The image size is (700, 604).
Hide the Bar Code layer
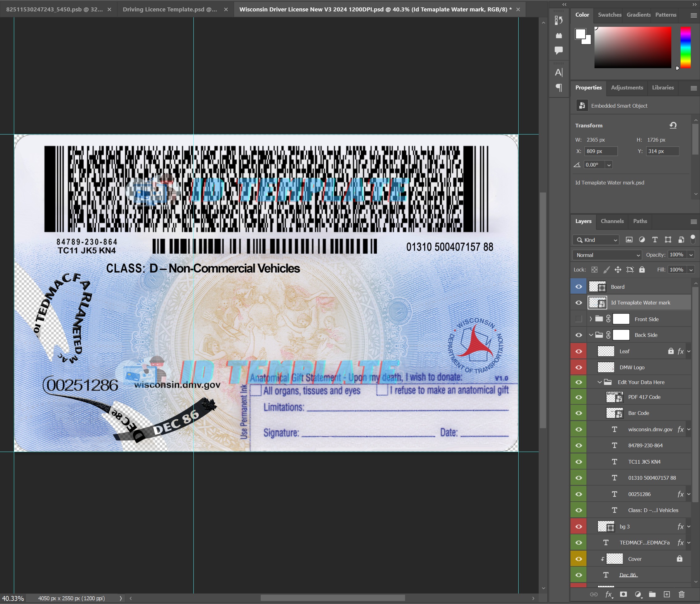pyautogui.click(x=578, y=413)
